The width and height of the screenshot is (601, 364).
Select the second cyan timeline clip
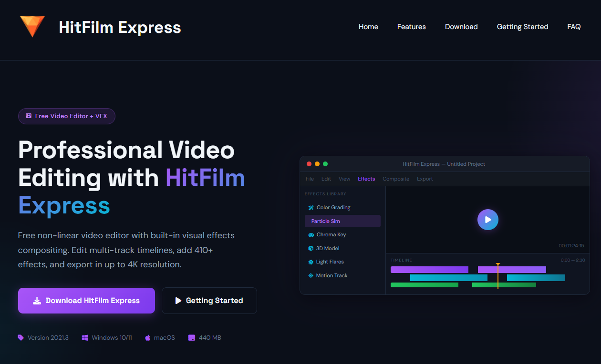[x=536, y=278]
